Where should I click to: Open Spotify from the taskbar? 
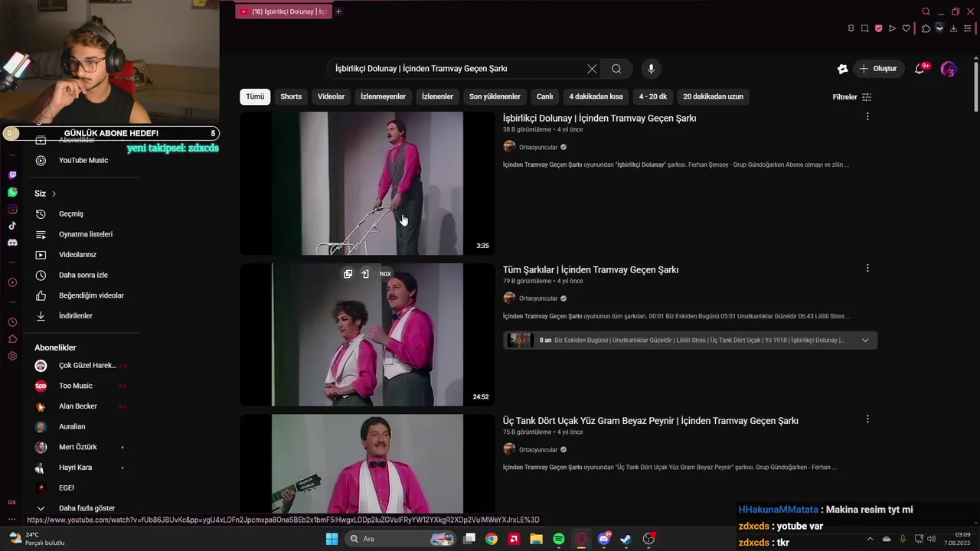point(559,539)
